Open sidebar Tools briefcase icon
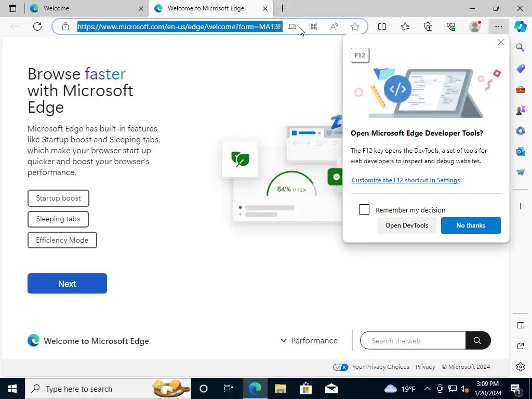This screenshot has width=532, height=399. point(521,89)
